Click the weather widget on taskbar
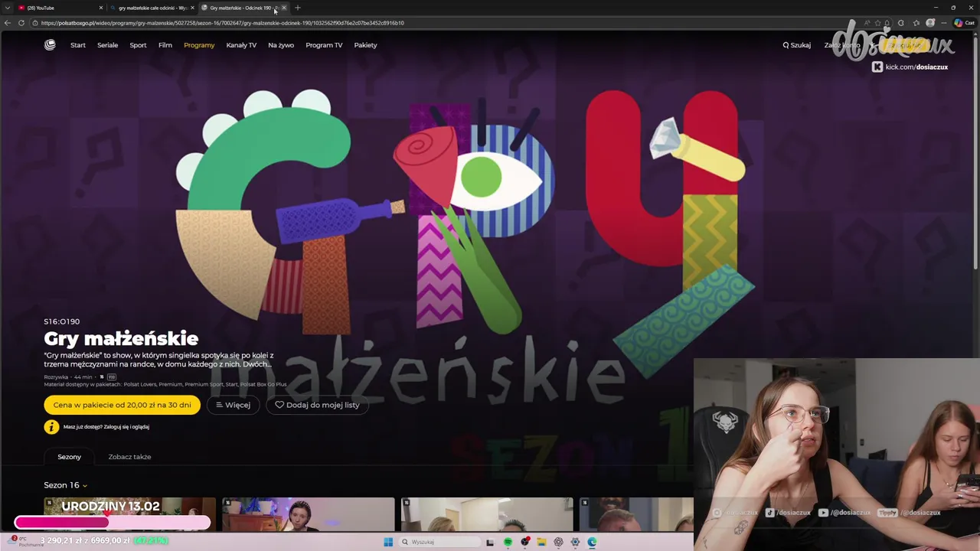Screen dimensions: 980x551 coord(24,542)
